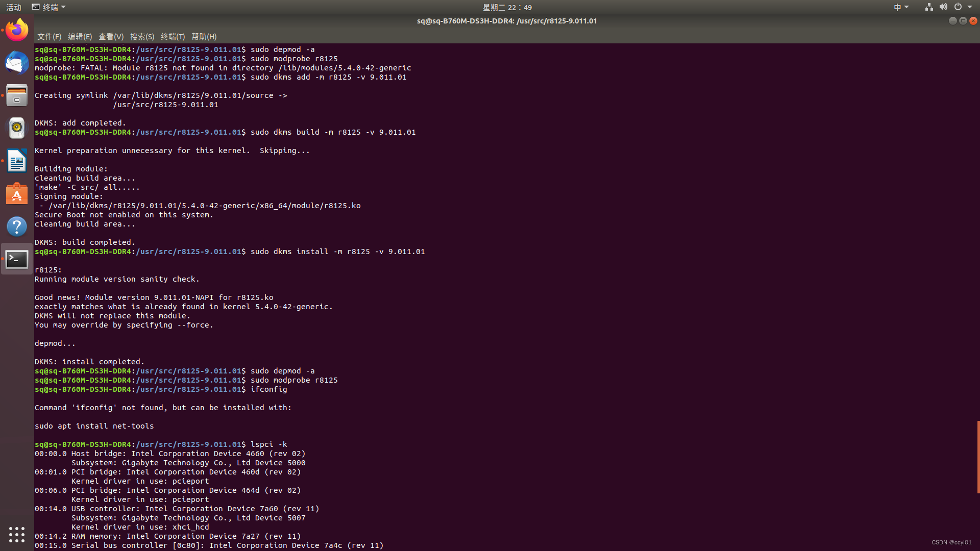Open Firefox from the dock

point(17,30)
